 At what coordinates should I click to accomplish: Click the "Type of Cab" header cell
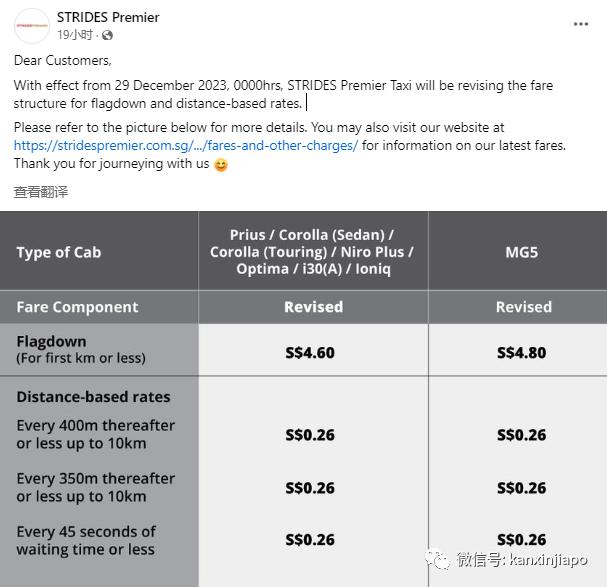point(59,252)
